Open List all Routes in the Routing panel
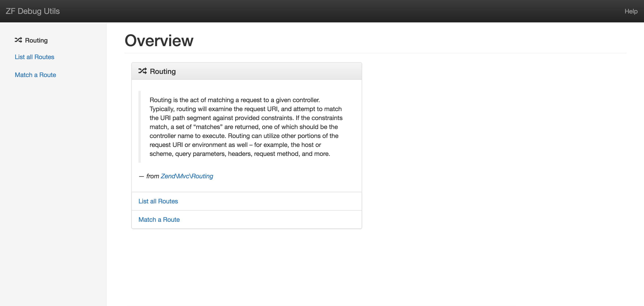Image resolution: width=644 pixels, height=306 pixels. coord(158,201)
